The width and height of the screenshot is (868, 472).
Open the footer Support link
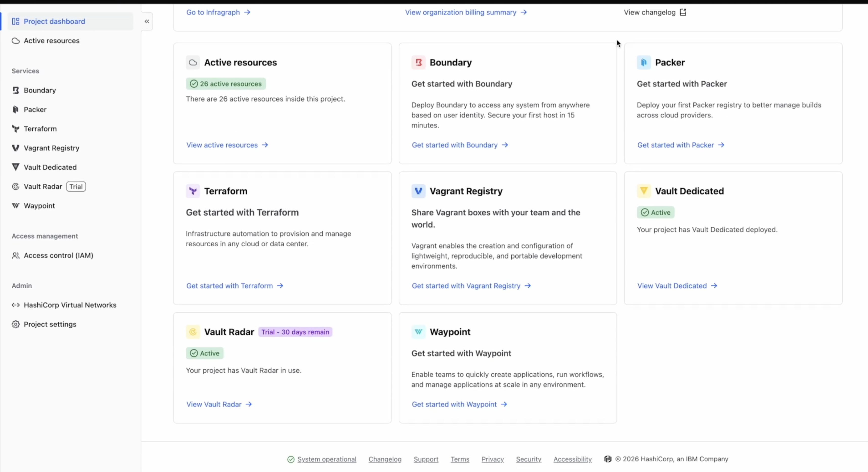426,459
